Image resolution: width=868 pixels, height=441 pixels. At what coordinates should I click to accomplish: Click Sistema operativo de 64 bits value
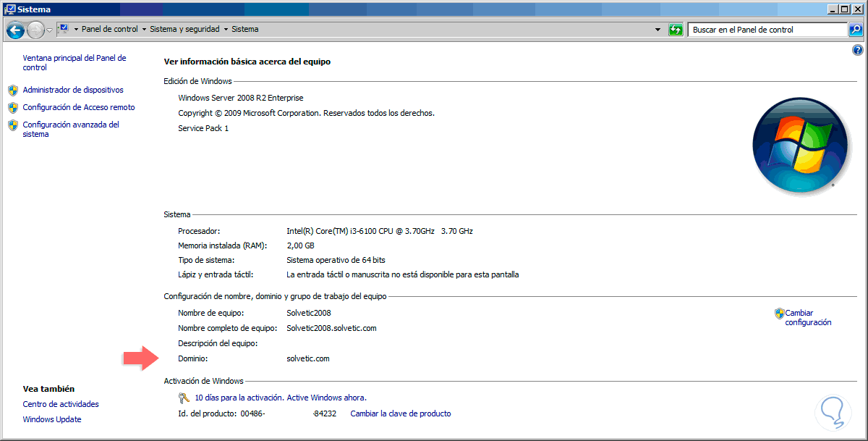pyautogui.click(x=336, y=260)
